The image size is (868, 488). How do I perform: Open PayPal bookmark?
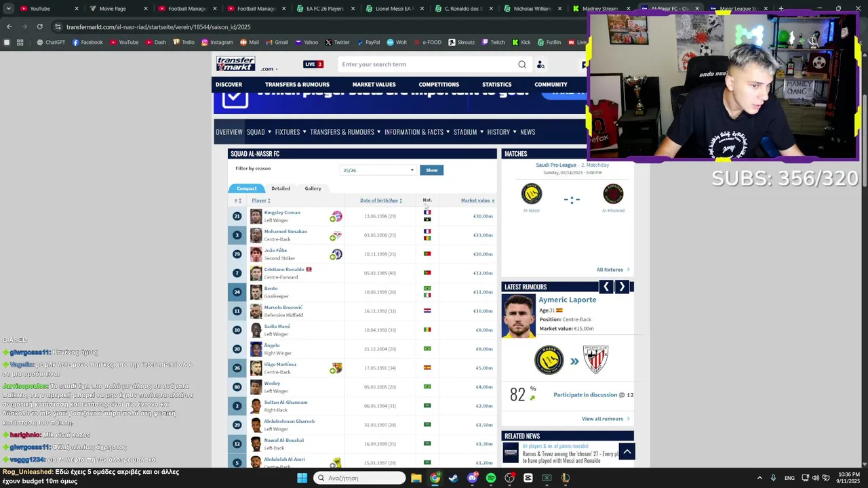pos(368,42)
